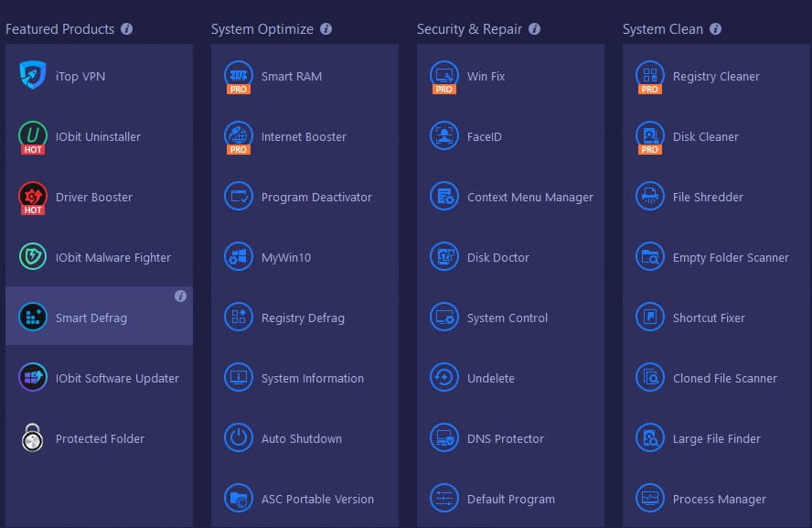Open the Disk Doctor icon
Image resolution: width=812 pixels, height=528 pixels.
tap(444, 256)
